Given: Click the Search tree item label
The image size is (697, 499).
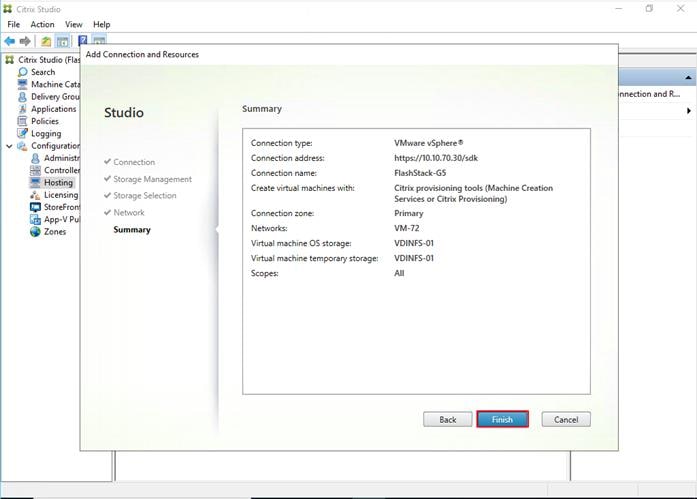Looking at the screenshot, I should (43, 72).
